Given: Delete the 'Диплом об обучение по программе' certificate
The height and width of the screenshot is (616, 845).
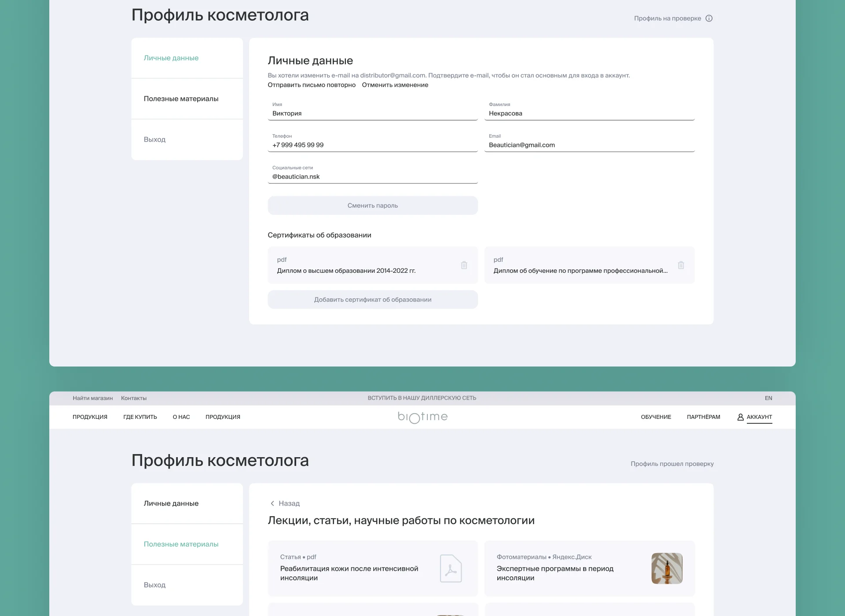Looking at the screenshot, I should pos(681,265).
